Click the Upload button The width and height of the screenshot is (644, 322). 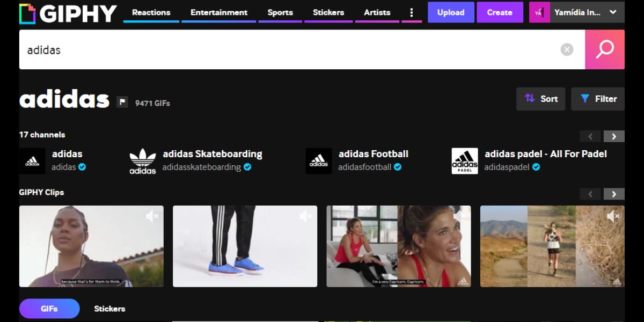coord(451,12)
